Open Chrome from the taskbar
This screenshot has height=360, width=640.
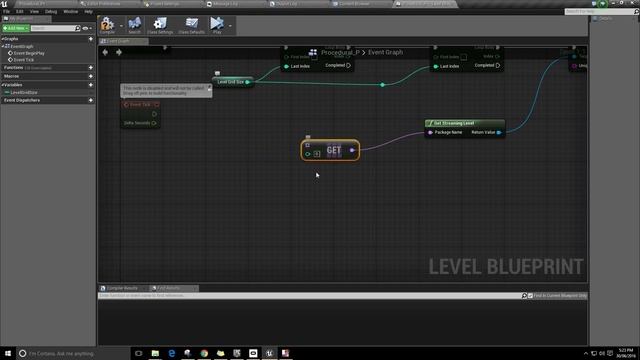[204, 353]
